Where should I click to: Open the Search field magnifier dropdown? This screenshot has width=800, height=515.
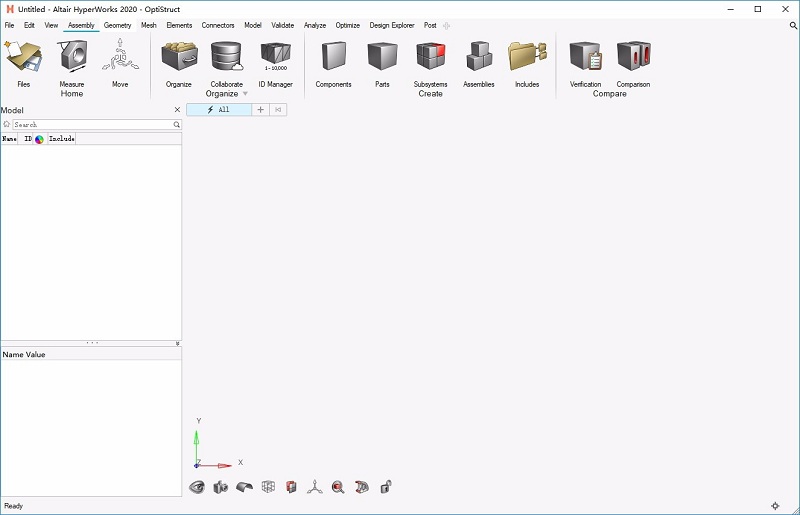177,125
